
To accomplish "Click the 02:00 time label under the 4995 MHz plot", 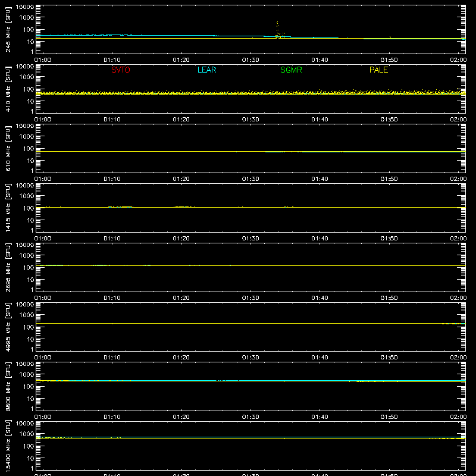I will pos(458,358).
